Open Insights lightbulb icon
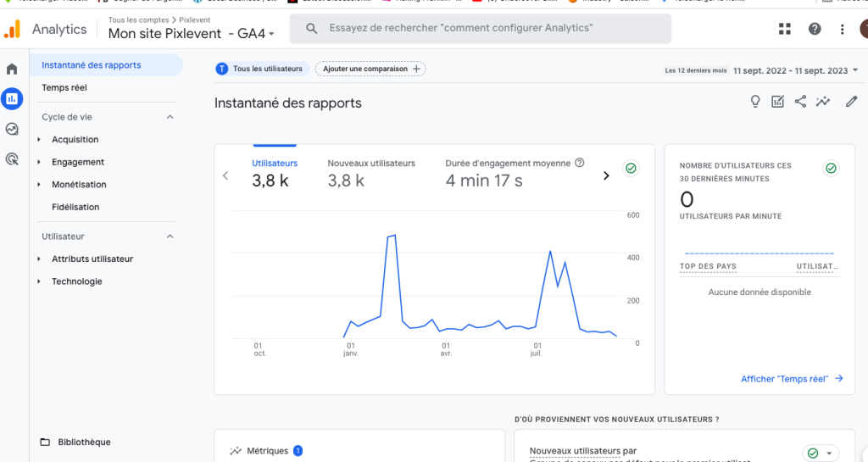Viewport: 868px width, 462px height. (x=755, y=101)
